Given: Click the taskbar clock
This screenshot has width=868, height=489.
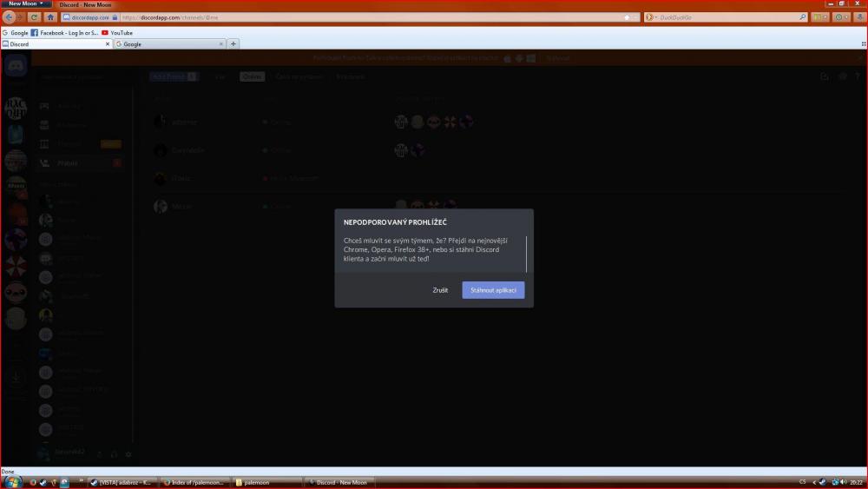Looking at the screenshot, I should click(x=857, y=482).
